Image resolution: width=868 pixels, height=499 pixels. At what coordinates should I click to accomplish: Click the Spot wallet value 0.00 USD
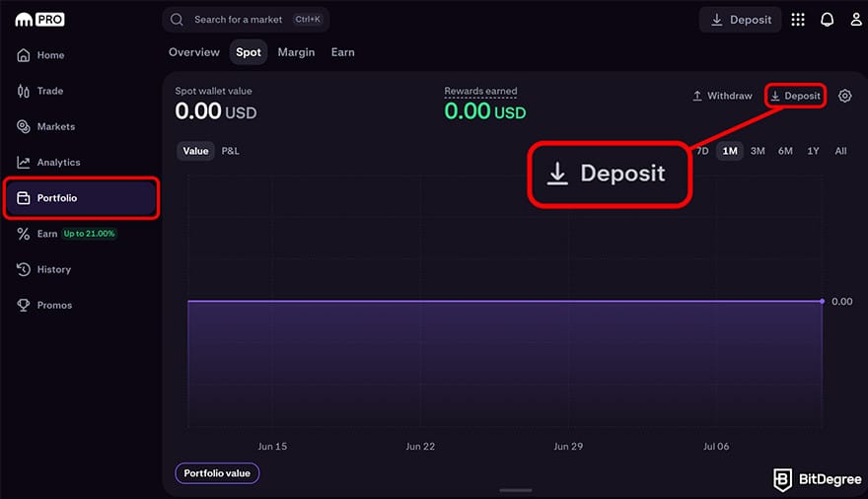tap(216, 111)
